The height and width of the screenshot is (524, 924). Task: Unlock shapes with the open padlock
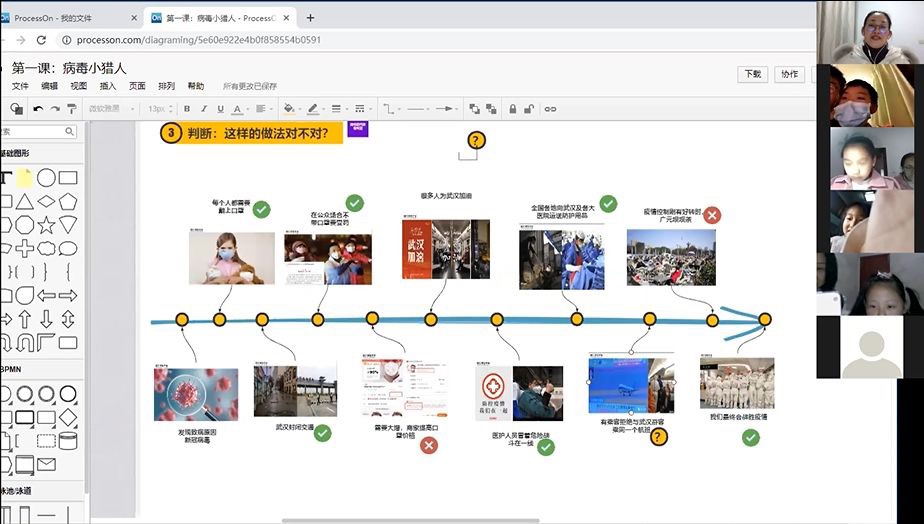(x=529, y=108)
